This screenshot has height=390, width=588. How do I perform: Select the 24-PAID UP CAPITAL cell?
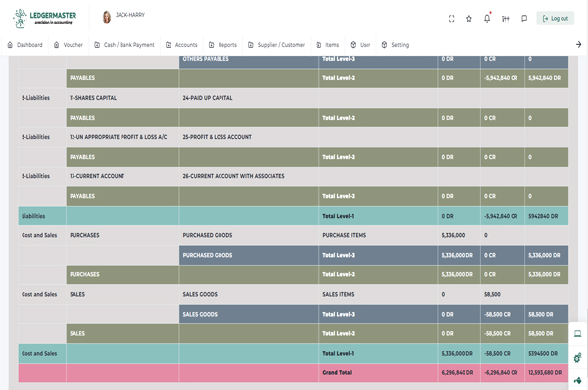[x=249, y=98]
